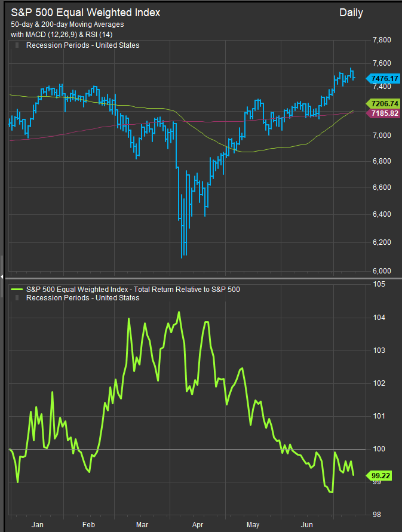Click the Apr label on the date axis
This screenshot has width=402, height=532.
[x=197, y=525]
